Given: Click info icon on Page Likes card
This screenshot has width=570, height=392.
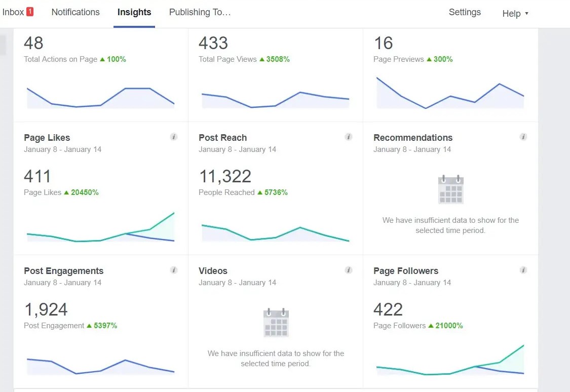Looking at the screenshot, I should (x=174, y=137).
